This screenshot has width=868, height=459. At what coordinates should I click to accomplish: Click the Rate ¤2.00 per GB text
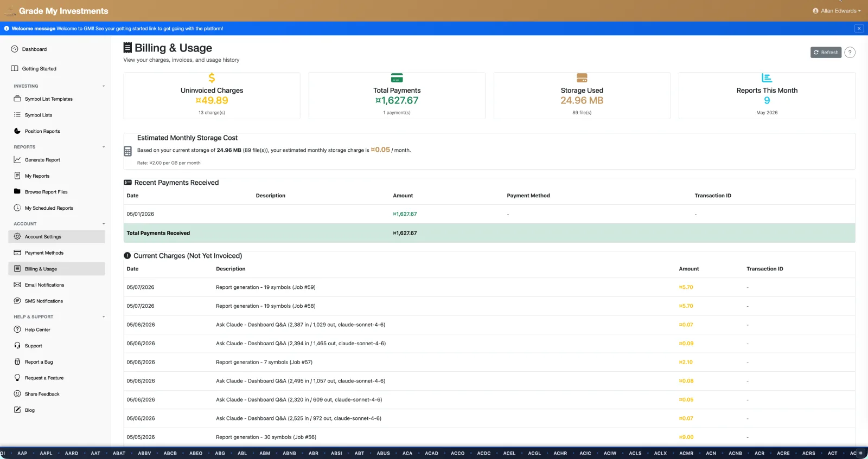pyautogui.click(x=169, y=163)
